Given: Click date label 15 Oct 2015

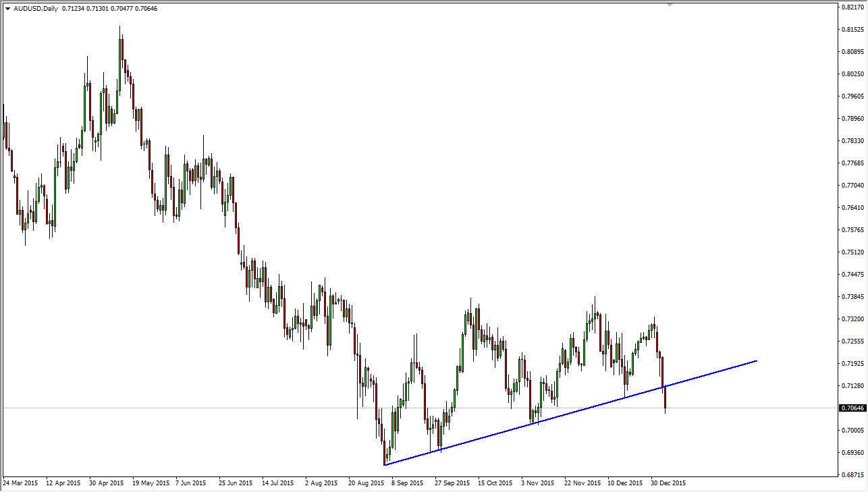Looking at the screenshot, I should pos(496,483).
